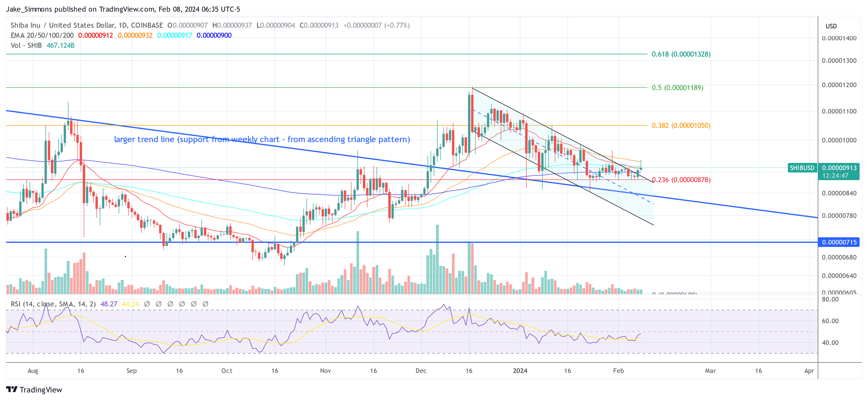This screenshot has width=868, height=400.
Task: Click the 0.618 (0.00001328) Fibonacci label
Action: [x=681, y=54]
